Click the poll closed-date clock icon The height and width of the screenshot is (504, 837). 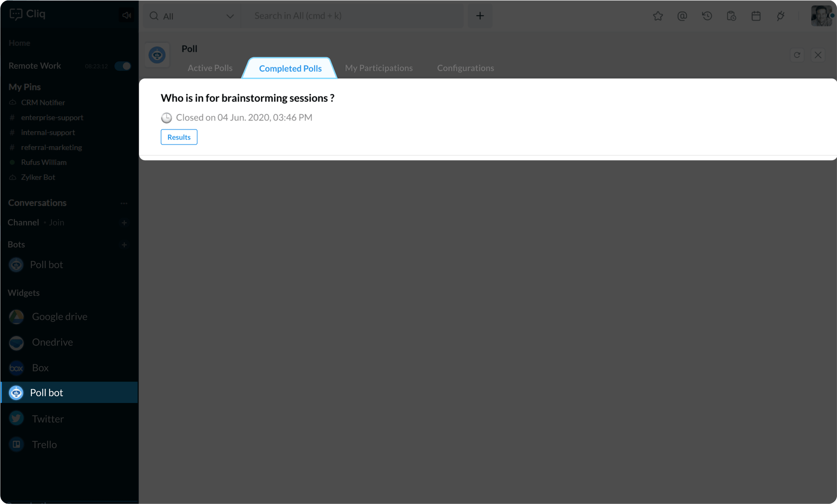(x=166, y=118)
